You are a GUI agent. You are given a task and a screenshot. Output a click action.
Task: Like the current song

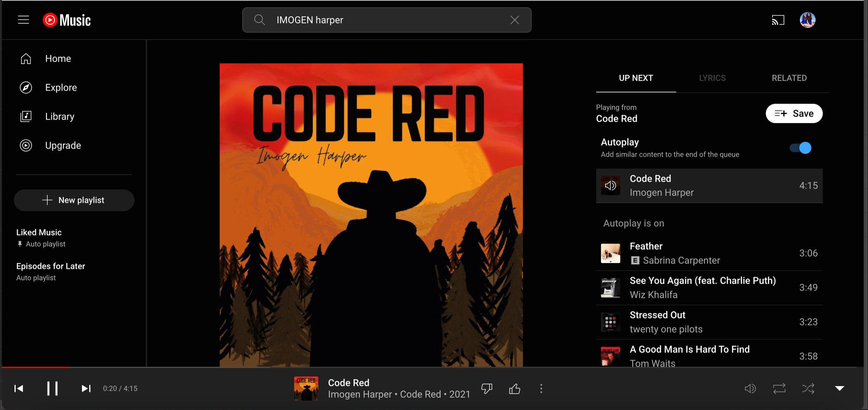pos(514,388)
